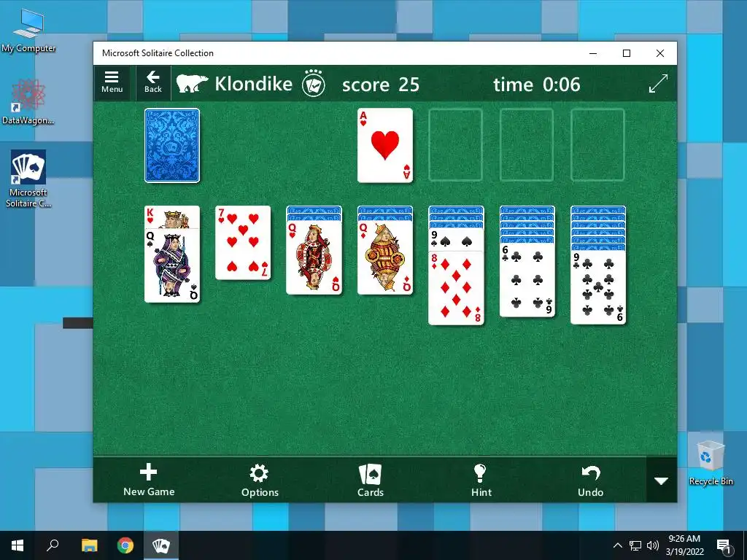Open My Computer desktop icon

point(28,31)
